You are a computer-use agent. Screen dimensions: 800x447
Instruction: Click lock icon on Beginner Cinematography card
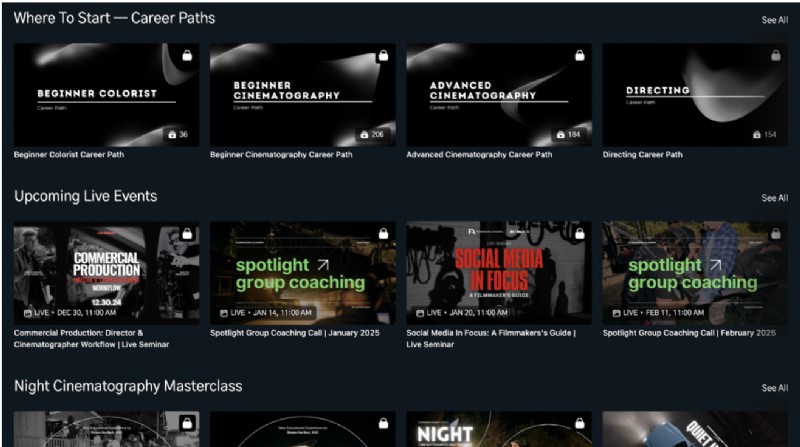click(382, 56)
